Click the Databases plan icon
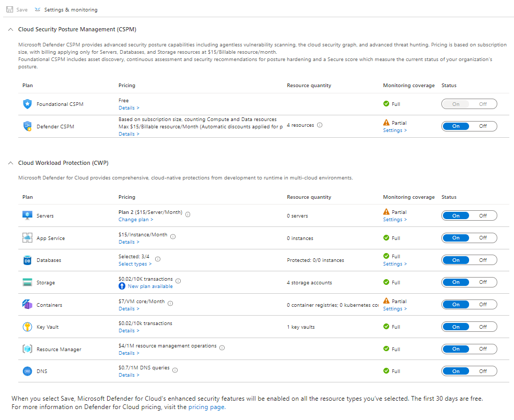 pos(27,260)
